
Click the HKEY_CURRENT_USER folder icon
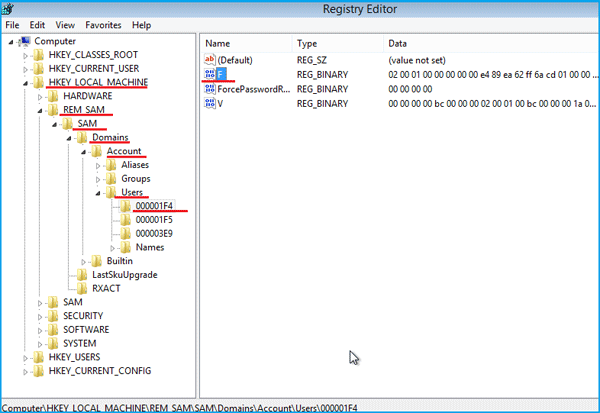(x=39, y=69)
